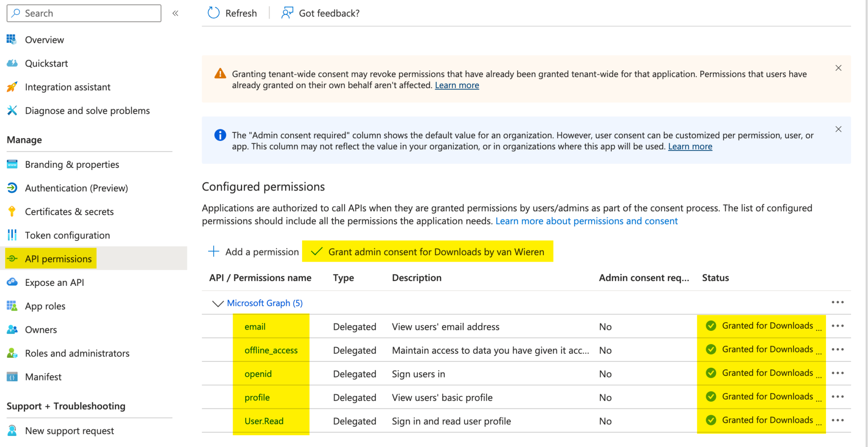Open the openid permission link
868x447 pixels.
coord(258,374)
